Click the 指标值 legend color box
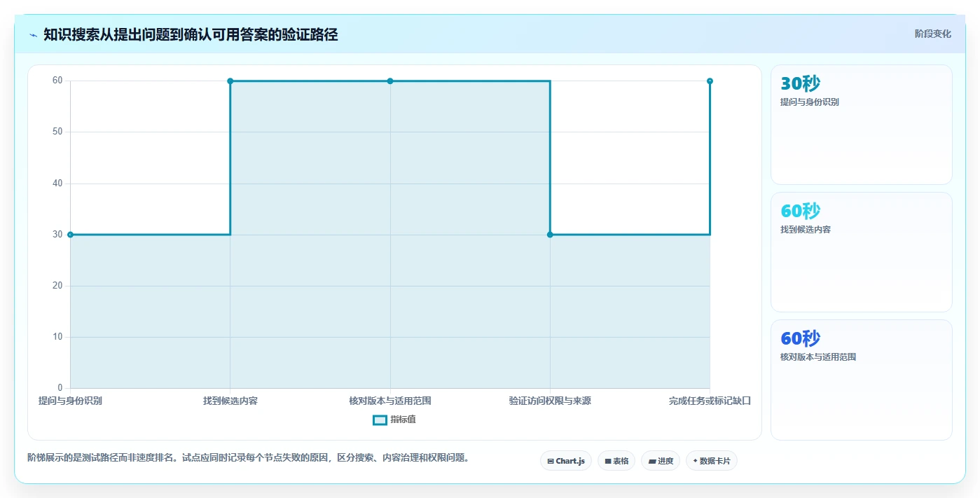 coord(380,420)
